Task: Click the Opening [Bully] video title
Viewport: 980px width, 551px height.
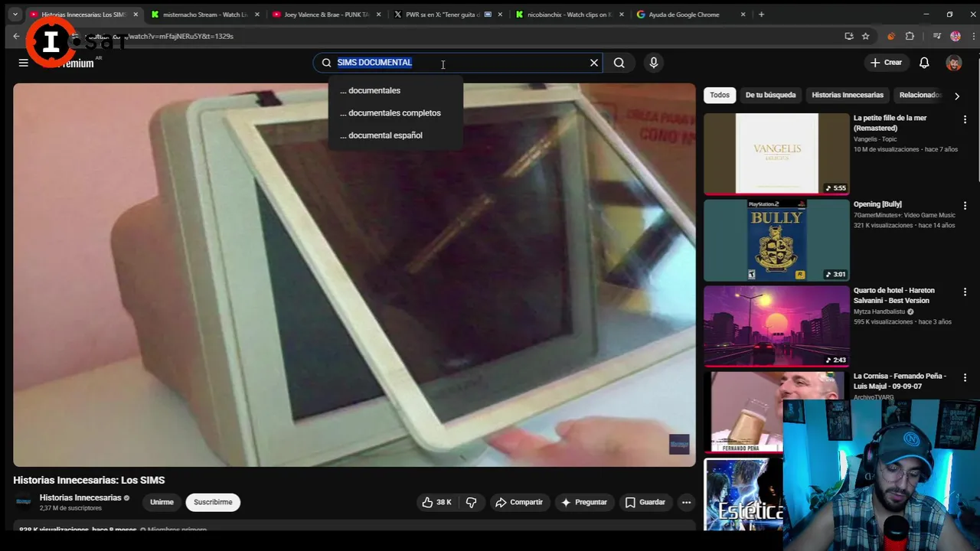Action: pyautogui.click(x=877, y=204)
